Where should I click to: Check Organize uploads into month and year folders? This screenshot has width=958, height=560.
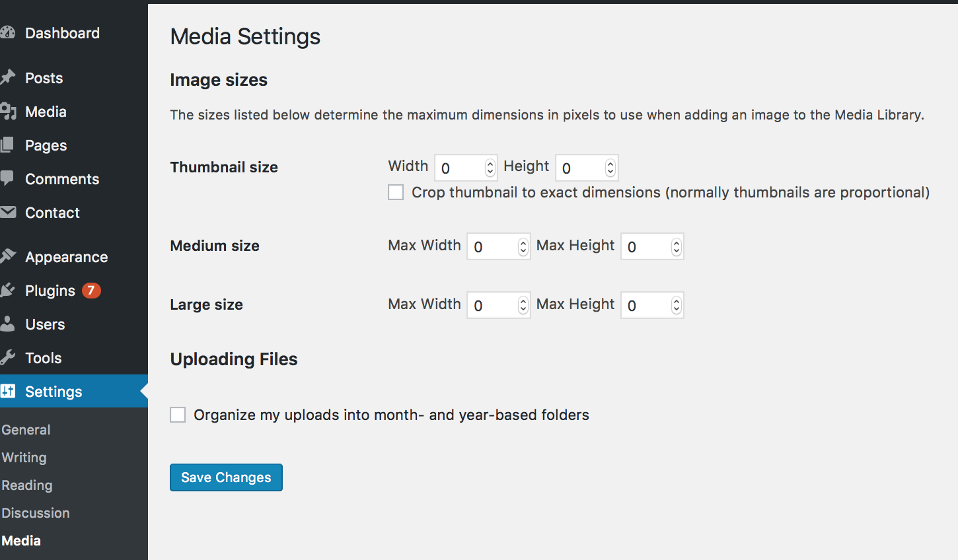pyautogui.click(x=178, y=415)
